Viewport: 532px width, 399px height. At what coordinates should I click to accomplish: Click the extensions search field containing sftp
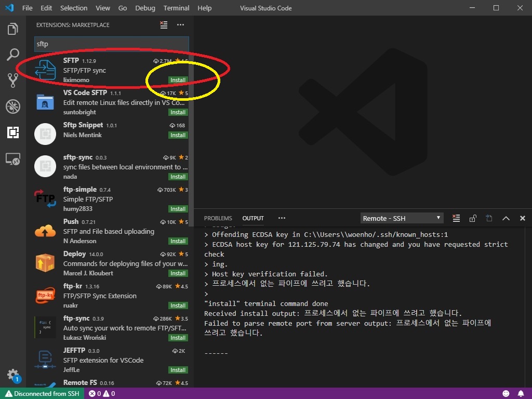[112, 44]
